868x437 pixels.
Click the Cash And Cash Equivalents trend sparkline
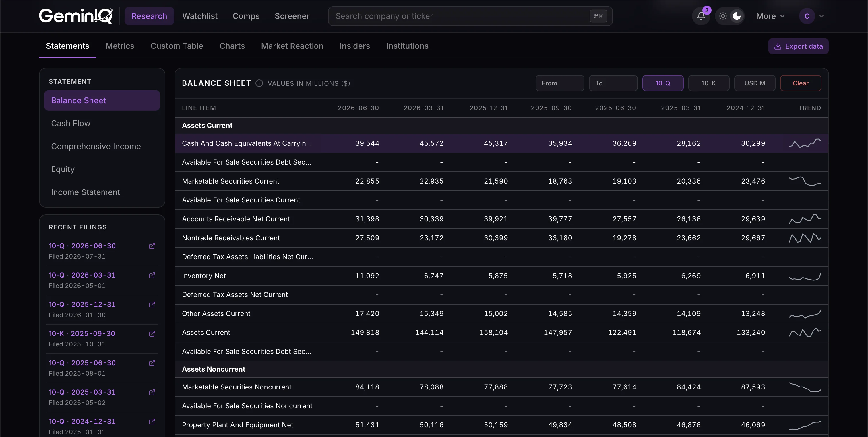[x=805, y=143]
